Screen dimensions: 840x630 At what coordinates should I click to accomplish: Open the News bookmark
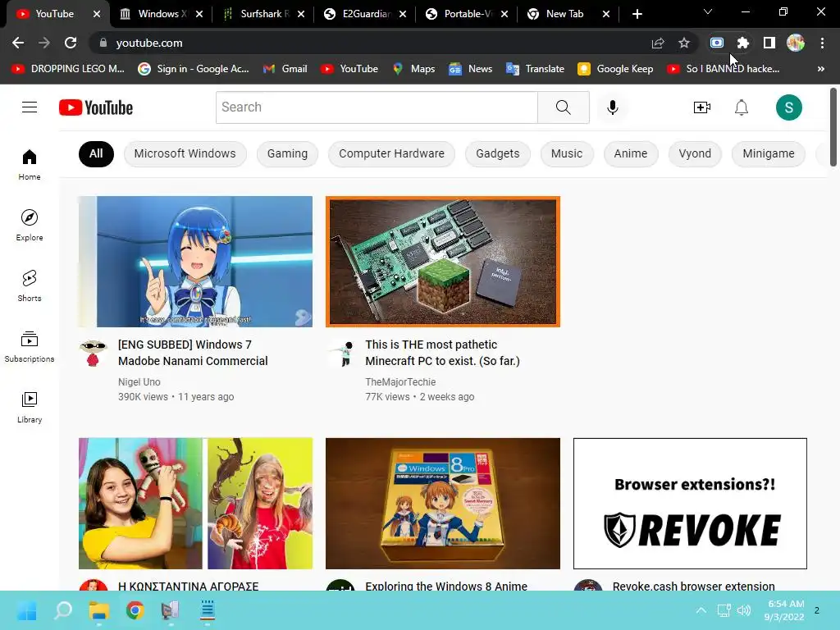pyautogui.click(x=470, y=69)
